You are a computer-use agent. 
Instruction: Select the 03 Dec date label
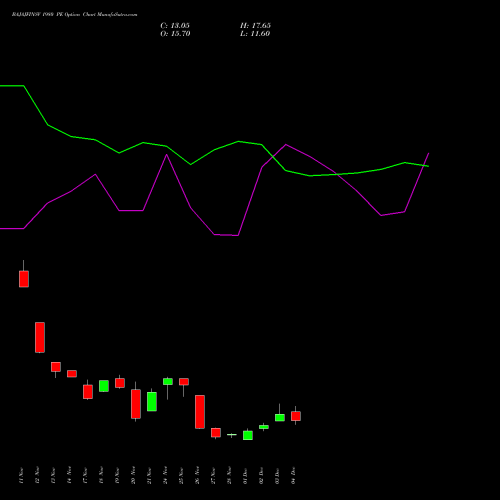277,476
